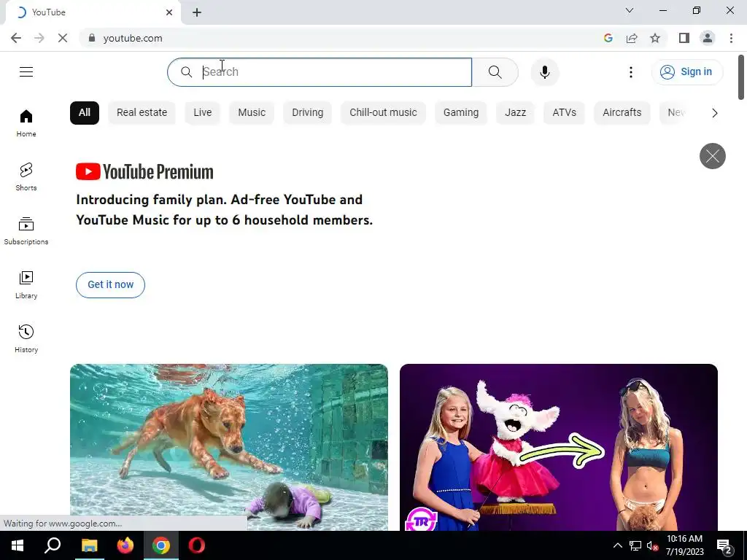Open the Windows Start menu
This screenshot has width=747, height=560.
point(18,545)
